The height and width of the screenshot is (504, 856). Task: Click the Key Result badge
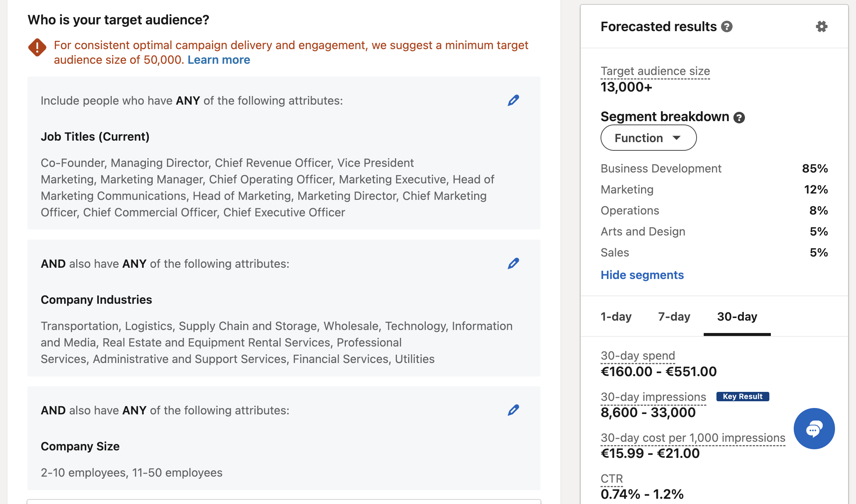tap(742, 396)
